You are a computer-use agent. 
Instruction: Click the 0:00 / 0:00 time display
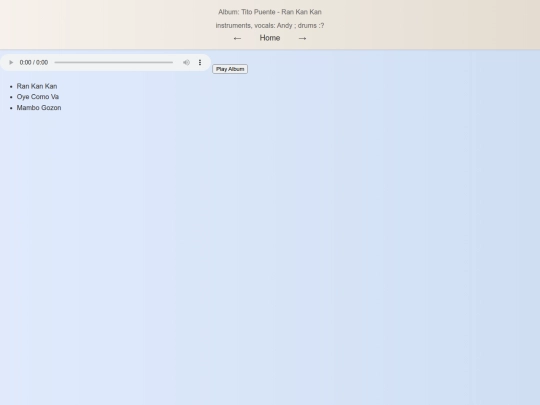34,62
